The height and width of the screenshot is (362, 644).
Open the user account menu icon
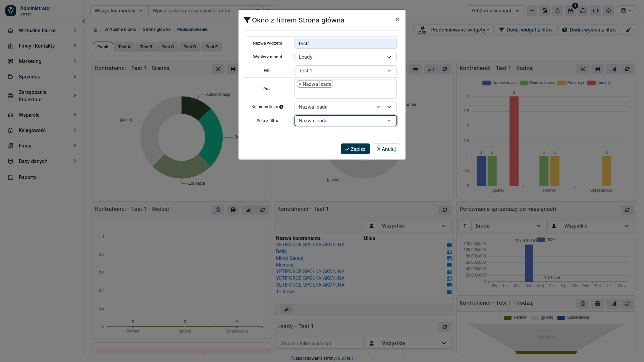pyautogui.click(x=626, y=11)
